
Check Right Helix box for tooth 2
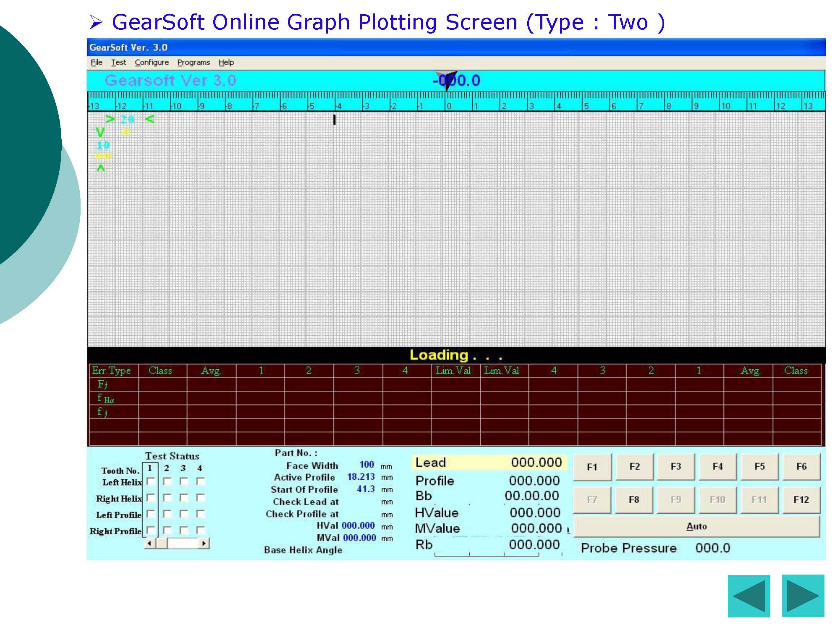pos(167,498)
